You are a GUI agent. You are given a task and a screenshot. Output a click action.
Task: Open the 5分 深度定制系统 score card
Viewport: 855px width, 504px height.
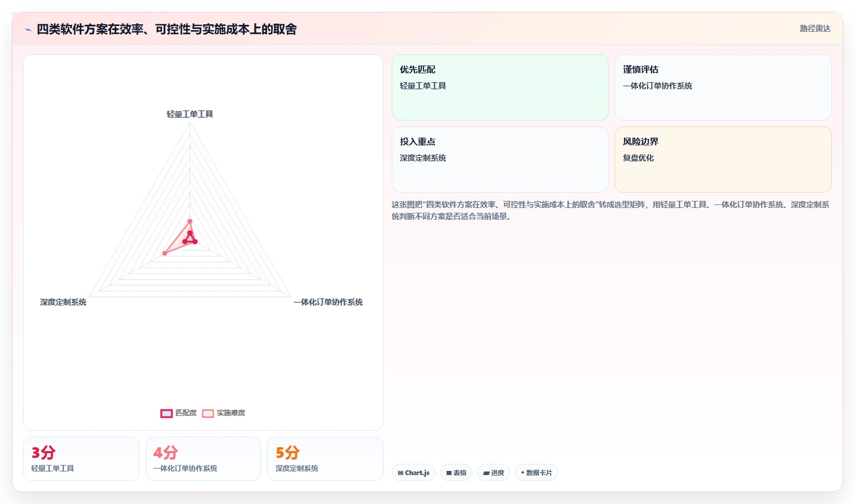325,459
